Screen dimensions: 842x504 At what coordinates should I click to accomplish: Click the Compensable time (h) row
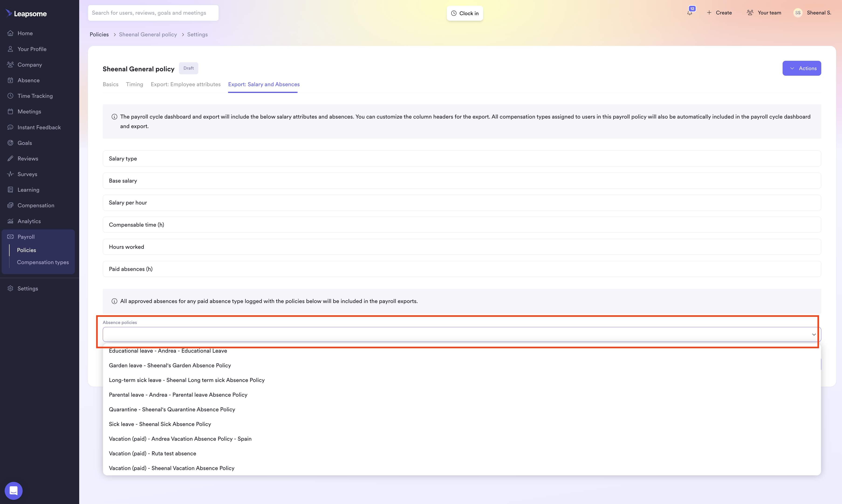(x=462, y=225)
